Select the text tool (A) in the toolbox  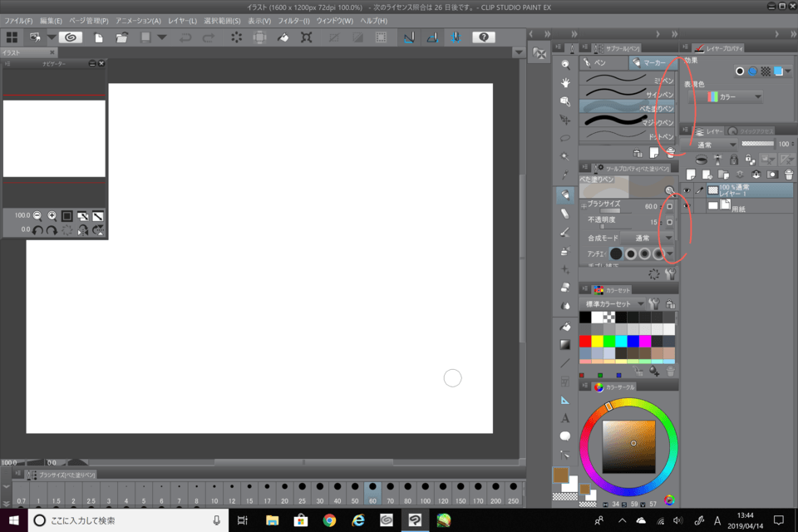tap(565, 418)
